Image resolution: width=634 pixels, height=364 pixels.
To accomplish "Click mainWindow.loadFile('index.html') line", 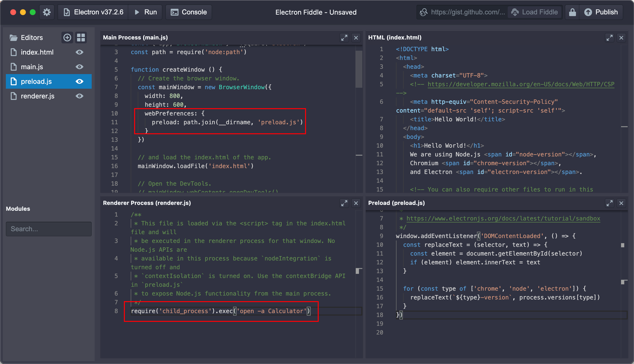I will click(195, 166).
